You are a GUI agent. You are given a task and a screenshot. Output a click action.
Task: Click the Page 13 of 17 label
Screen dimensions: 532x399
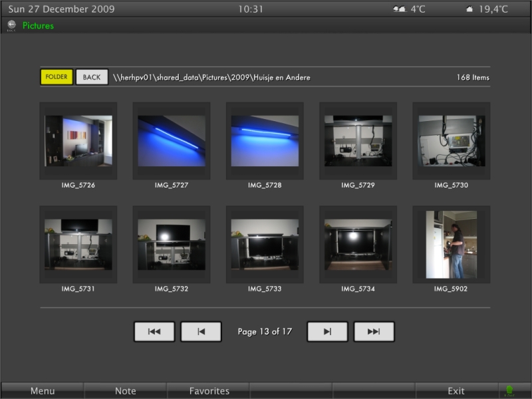(x=265, y=331)
